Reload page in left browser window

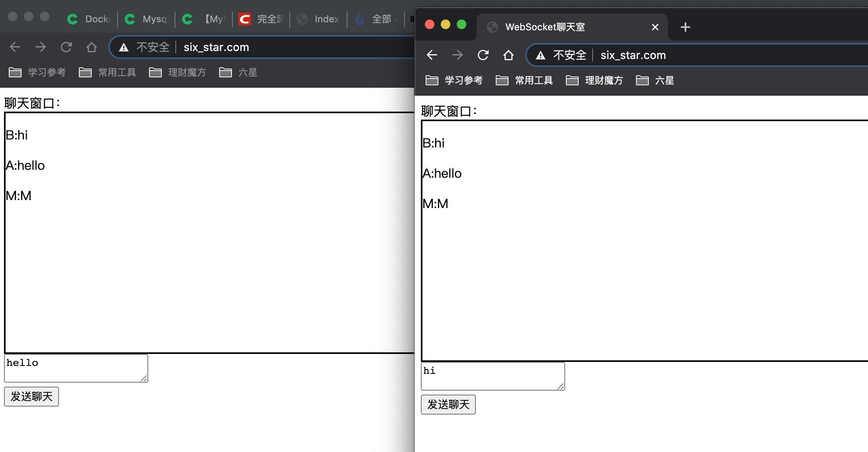click(66, 47)
